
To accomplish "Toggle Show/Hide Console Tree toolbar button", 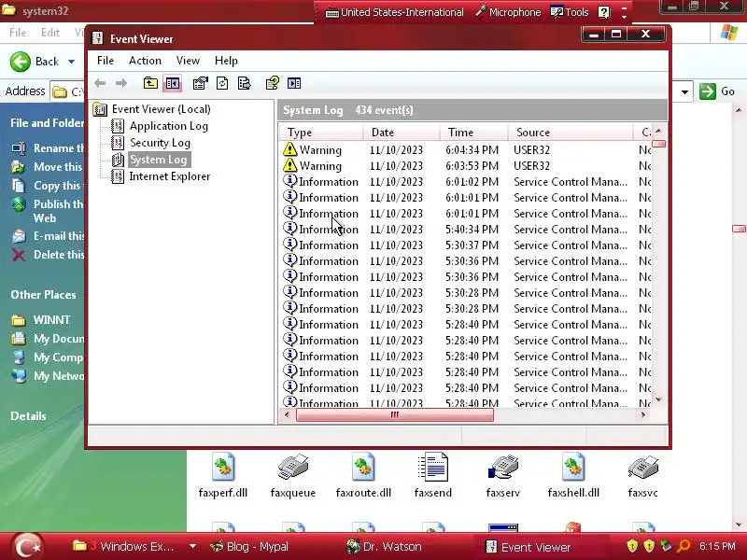I will pos(173,83).
